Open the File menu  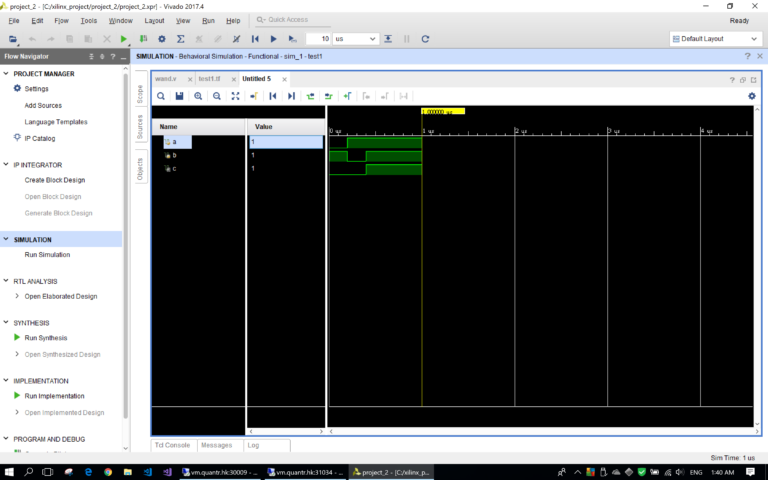pos(14,21)
